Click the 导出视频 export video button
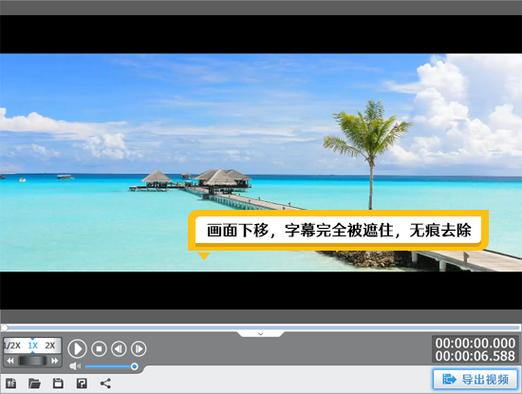Screen dimensions: 522x394 pyautogui.click(x=476, y=379)
